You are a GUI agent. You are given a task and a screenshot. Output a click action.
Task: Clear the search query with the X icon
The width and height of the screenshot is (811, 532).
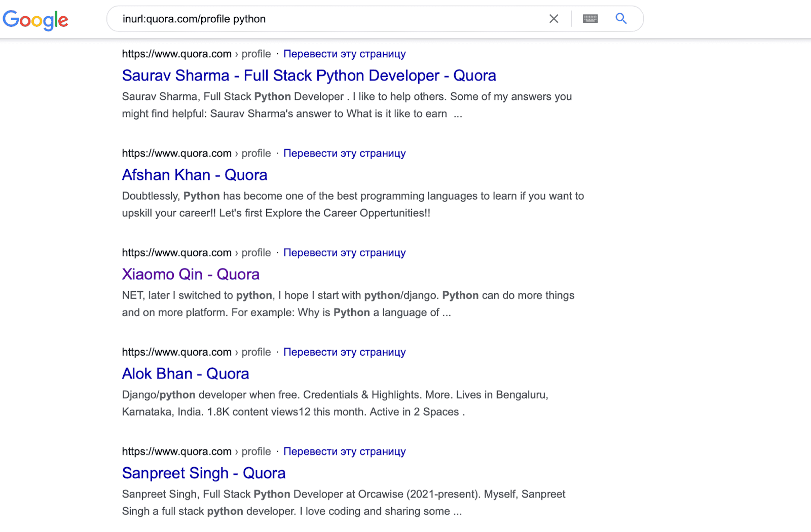(x=554, y=18)
